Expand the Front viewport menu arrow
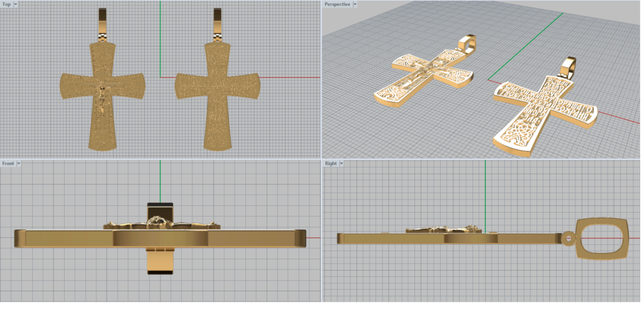The height and width of the screenshot is (311, 644). (19, 164)
